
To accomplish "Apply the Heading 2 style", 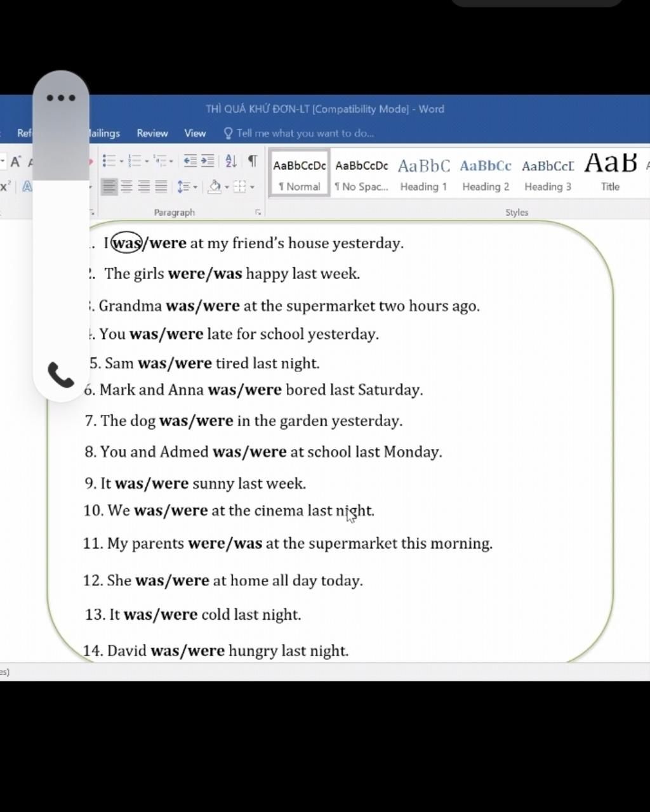I will click(x=486, y=173).
